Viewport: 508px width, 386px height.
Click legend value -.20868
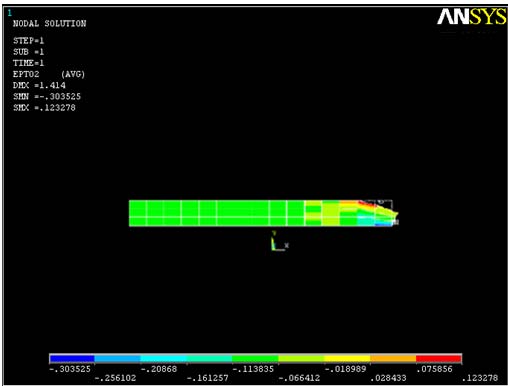pos(159,369)
